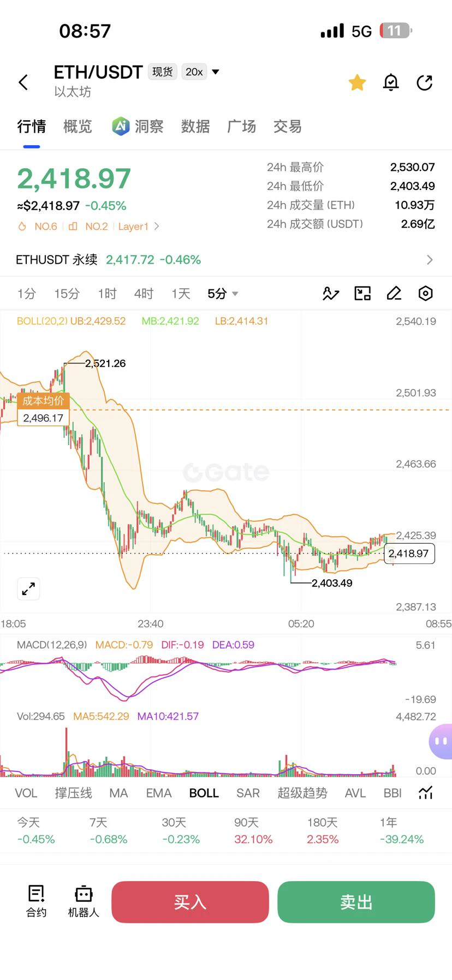Open trading pair dropdown arrow

tap(216, 72)
